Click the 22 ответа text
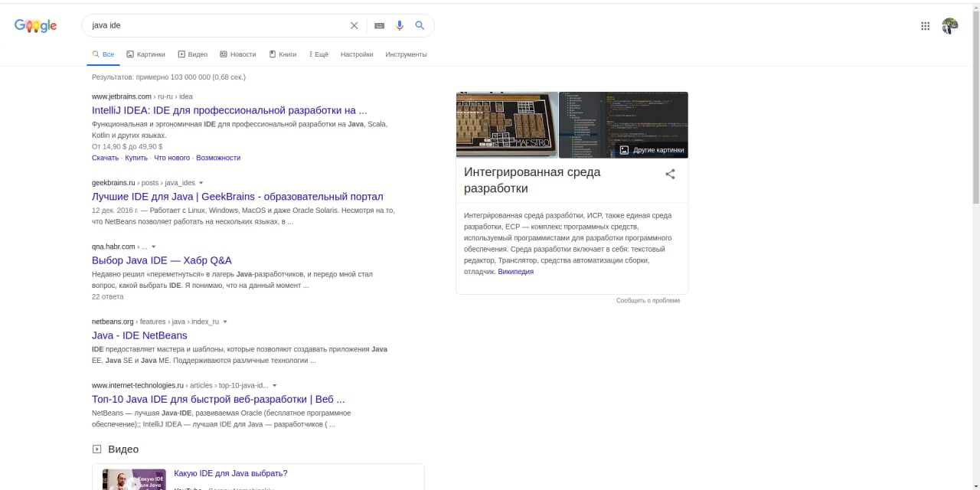The width and height of the screenshot is (980, 490). [x=108, y=296]
